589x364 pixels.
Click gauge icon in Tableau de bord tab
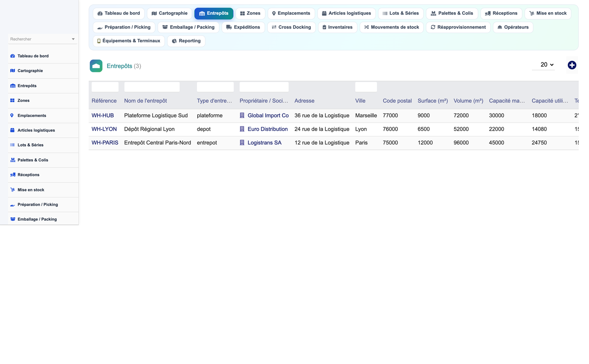click(100, 13)
